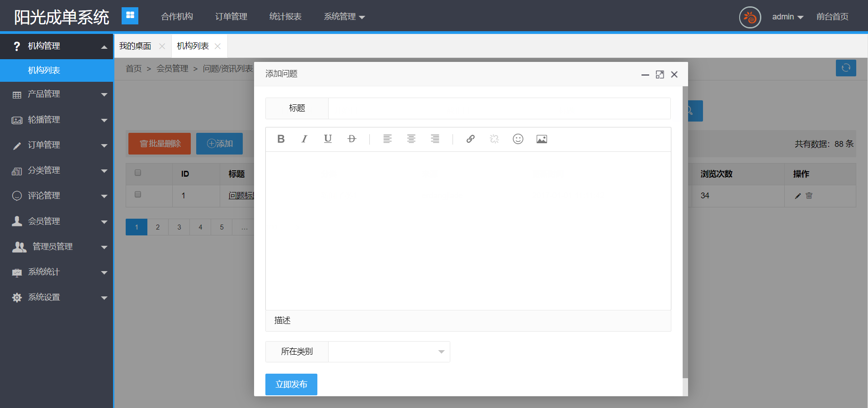Click the 立即发布 publish button
This screenshot has height=408, width=868.
(x=291, y=385)
